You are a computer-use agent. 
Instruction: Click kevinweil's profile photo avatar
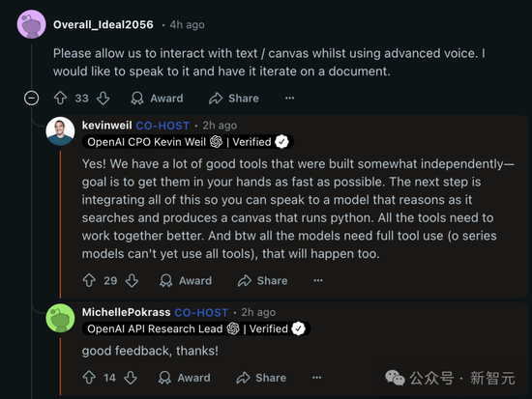click(x=60, y=131)
